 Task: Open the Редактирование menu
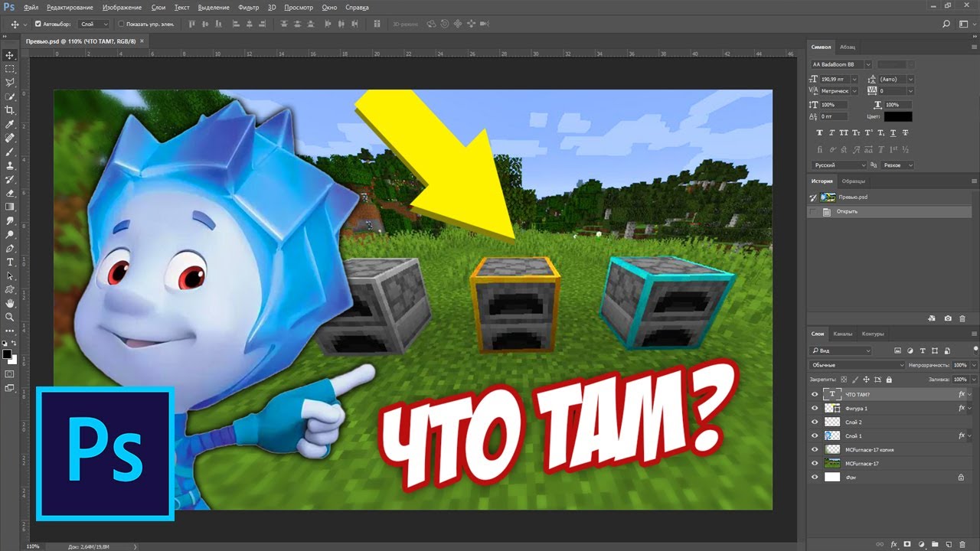click(70, 7)
